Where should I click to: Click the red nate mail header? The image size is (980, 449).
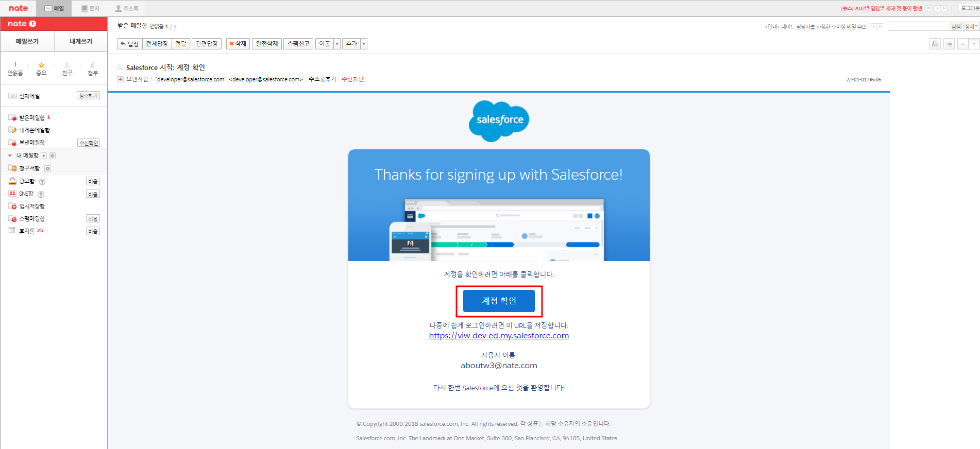click(x=54, y=24)
